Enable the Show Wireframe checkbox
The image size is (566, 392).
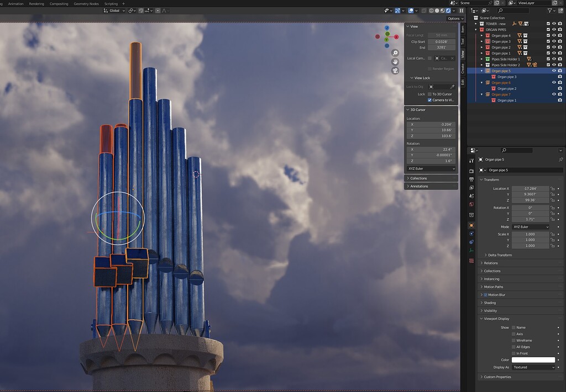pyautogui.click(x=513, y=341)
